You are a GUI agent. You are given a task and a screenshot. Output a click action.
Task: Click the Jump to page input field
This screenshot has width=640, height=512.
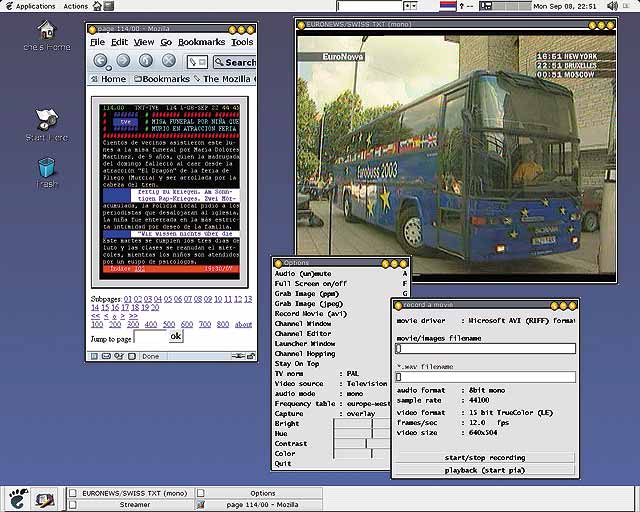(150, 338)
